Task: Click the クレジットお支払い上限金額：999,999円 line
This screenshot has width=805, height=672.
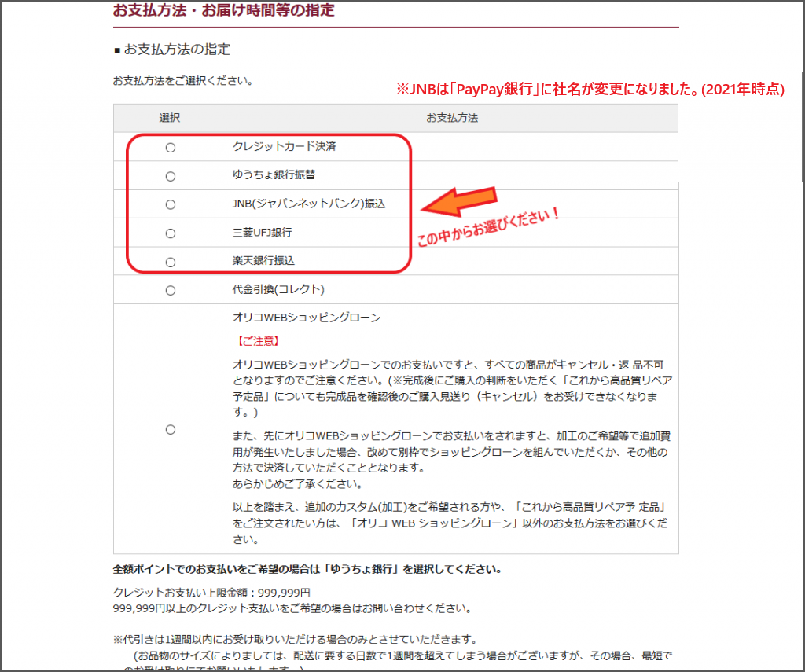Action: tap(211, 593)
